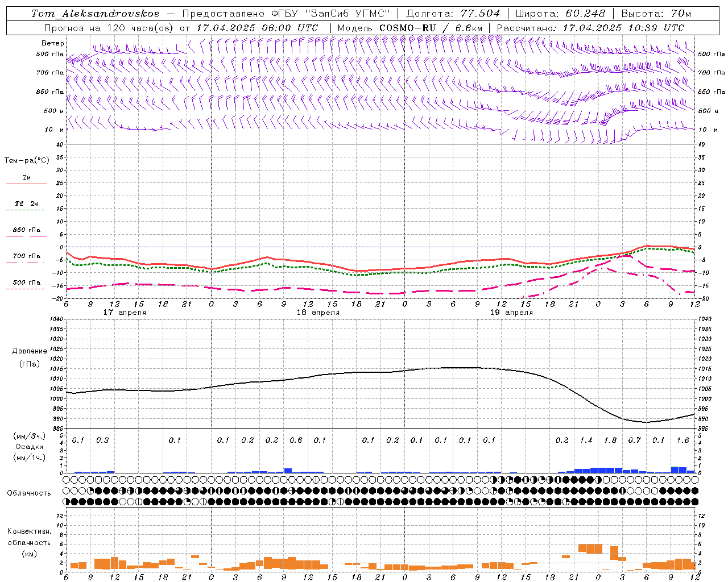The image size is (728, 582).
Task: Click the 19 апреля date label
Action: [511, 313]
